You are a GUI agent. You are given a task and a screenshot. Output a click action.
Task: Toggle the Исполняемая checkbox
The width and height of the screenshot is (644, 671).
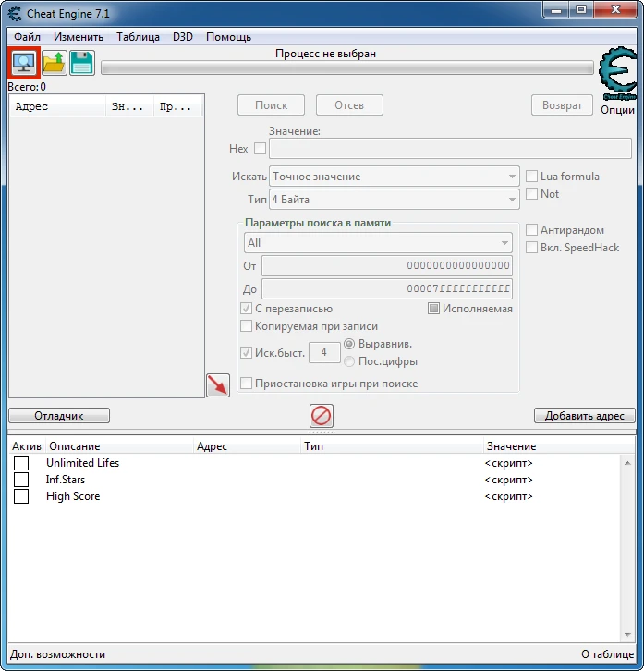[433, 309]
